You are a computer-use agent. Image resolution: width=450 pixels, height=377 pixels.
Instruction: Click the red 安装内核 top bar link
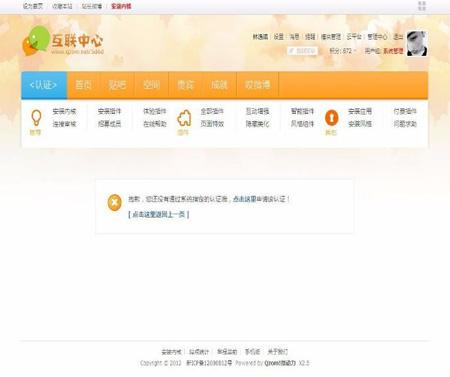[x=121, y=6]
